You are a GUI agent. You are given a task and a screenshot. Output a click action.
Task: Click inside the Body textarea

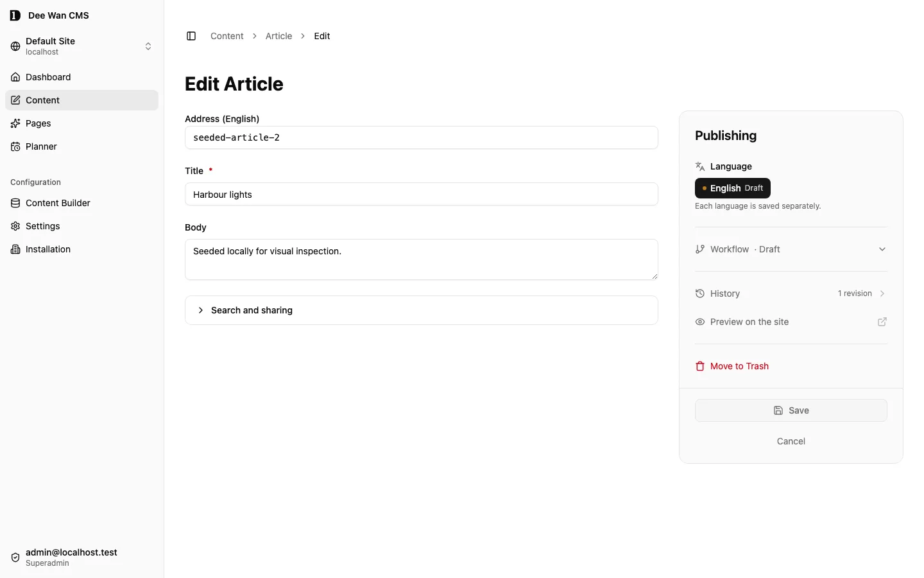pyautogui.click(x=422, y=259)
